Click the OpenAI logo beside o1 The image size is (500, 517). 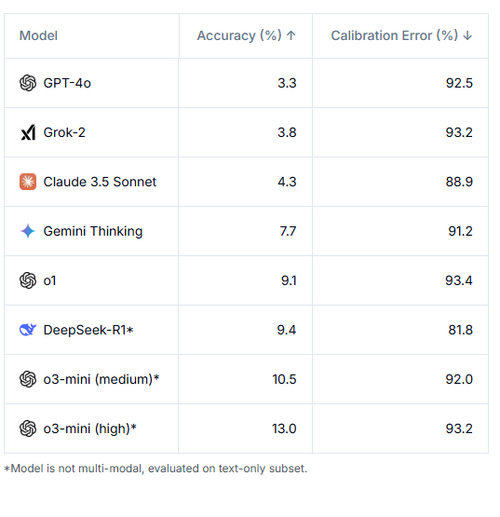point(28,280)
